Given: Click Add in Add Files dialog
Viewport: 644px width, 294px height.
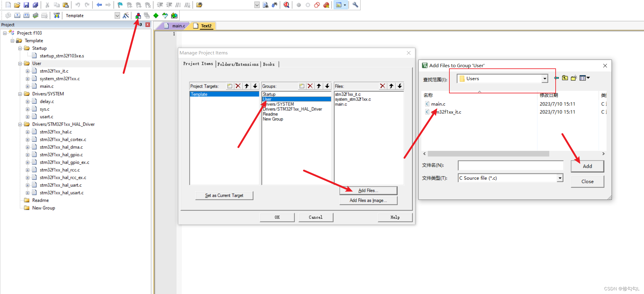Looking at the screenshot, I should [587, 166].
